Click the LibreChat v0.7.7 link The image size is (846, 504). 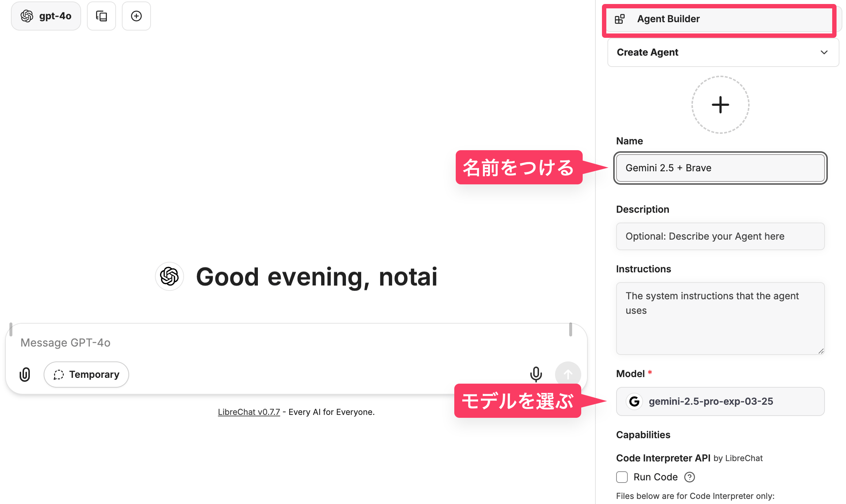(x=249, y=412)
